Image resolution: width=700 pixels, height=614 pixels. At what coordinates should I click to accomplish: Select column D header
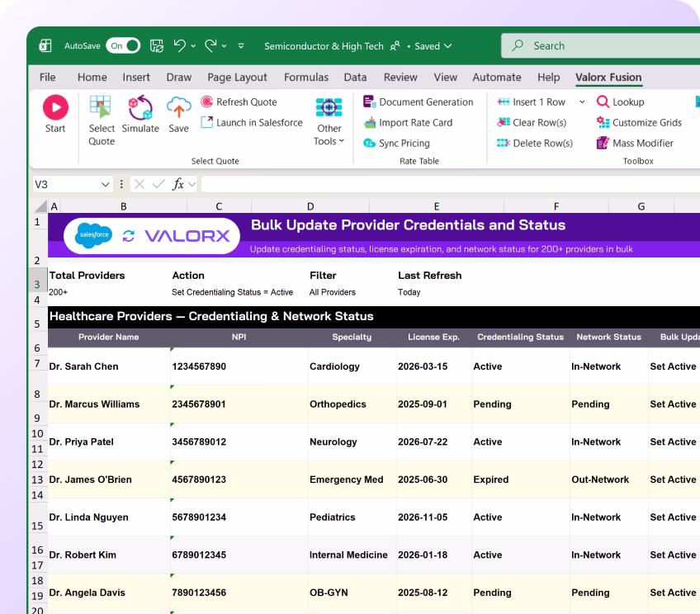pos(310,206)
